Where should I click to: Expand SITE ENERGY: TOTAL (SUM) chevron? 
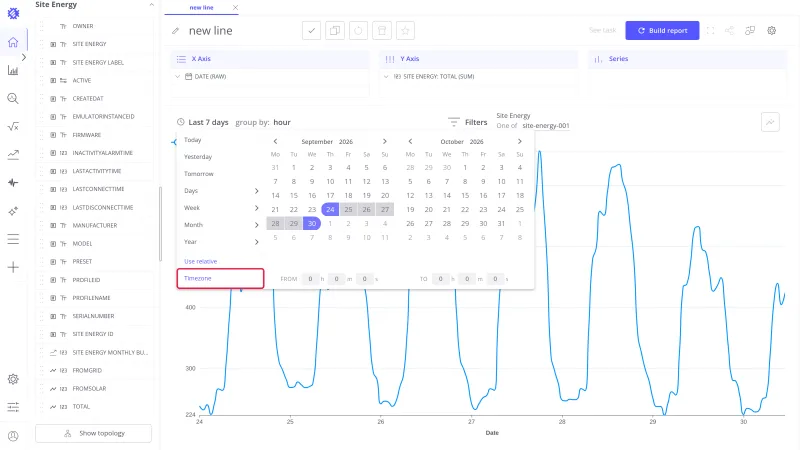pyautogui.click(x=386, y=77)
